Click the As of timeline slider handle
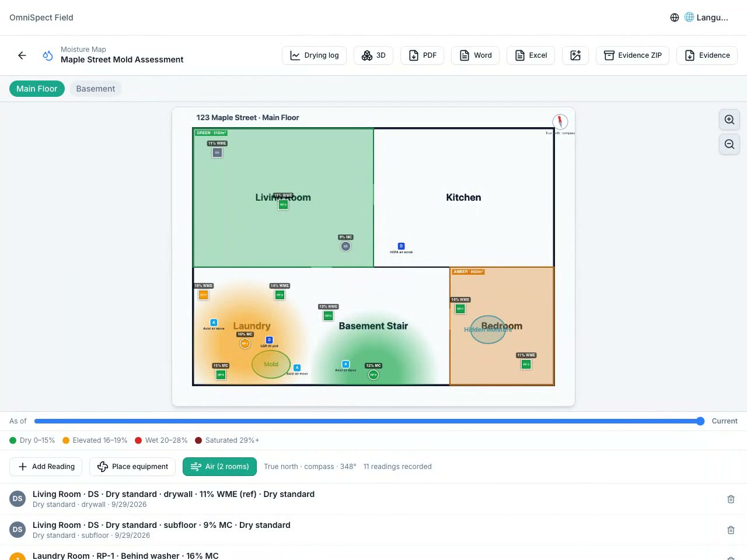This screenshot has width=747, height=560. tap(700, 421)
